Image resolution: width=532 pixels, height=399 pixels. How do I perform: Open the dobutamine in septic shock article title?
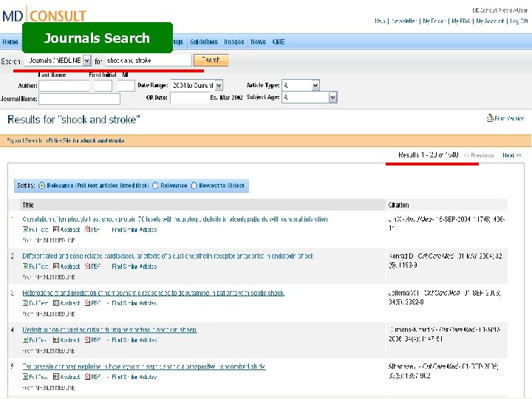coord(154,293)
